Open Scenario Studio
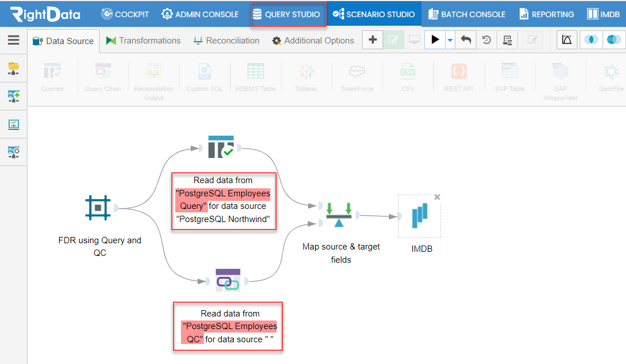 (373, 14)
